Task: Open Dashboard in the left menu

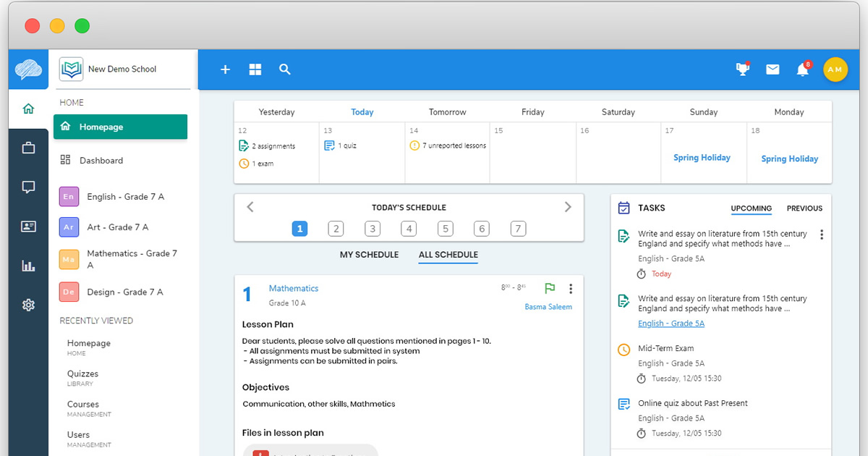Action: tap(101, 161)
